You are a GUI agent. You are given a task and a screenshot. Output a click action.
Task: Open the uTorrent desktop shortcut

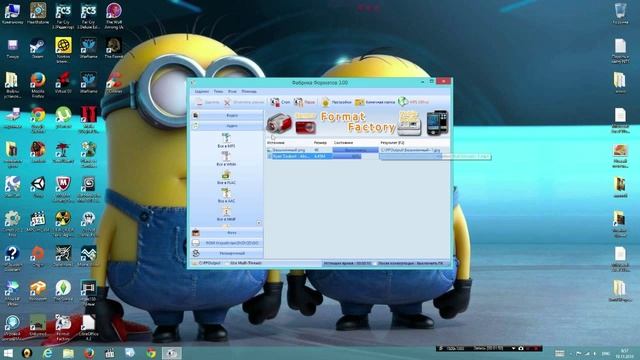(63, 118)
